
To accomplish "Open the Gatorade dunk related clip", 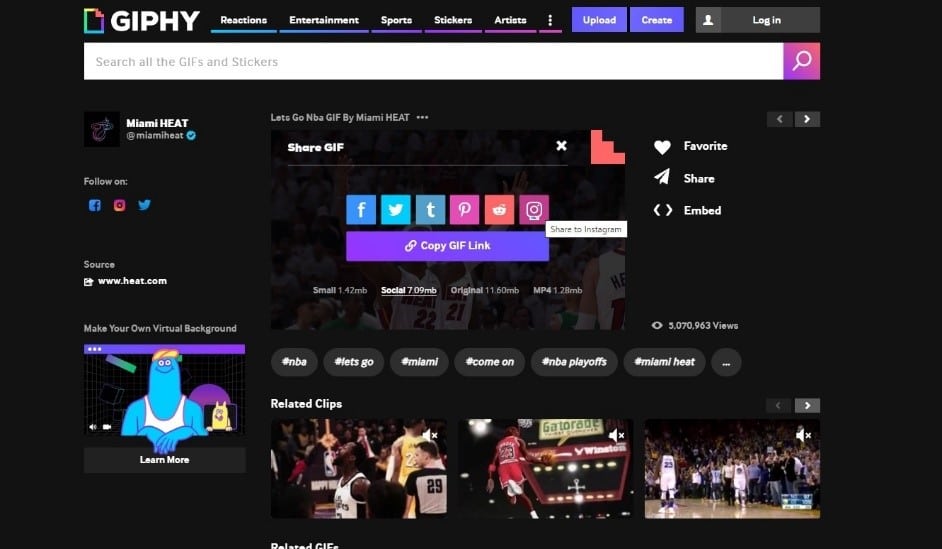I will 545,469.
